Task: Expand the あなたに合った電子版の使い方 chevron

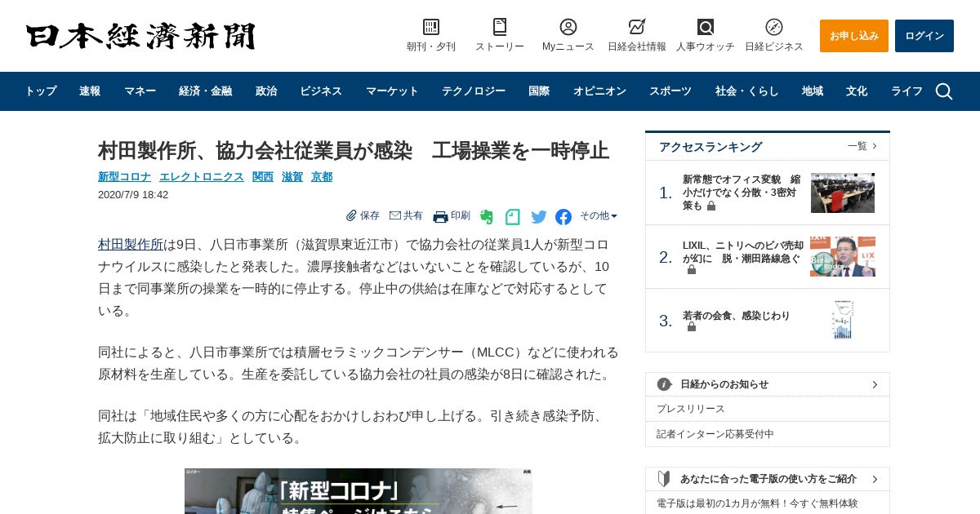Action: tap(875, 479)
